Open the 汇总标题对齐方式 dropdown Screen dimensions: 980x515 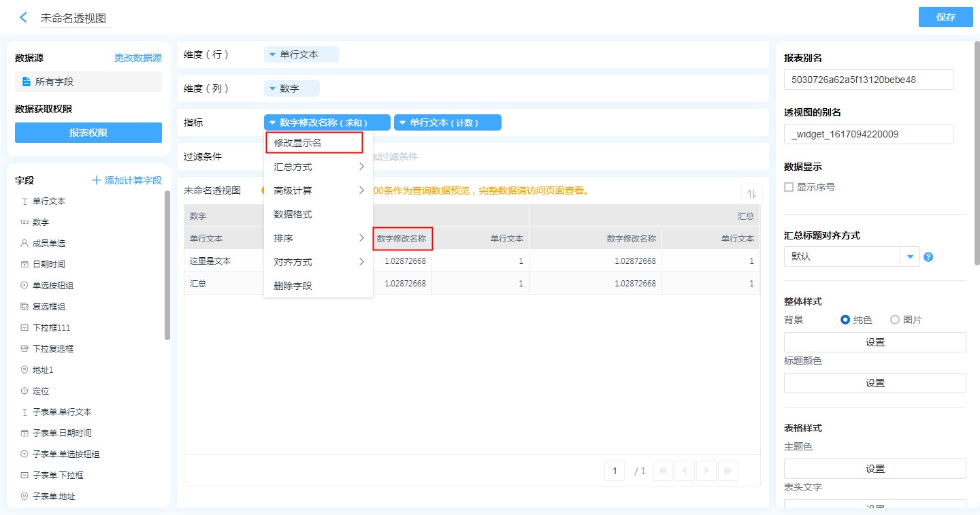910,256
